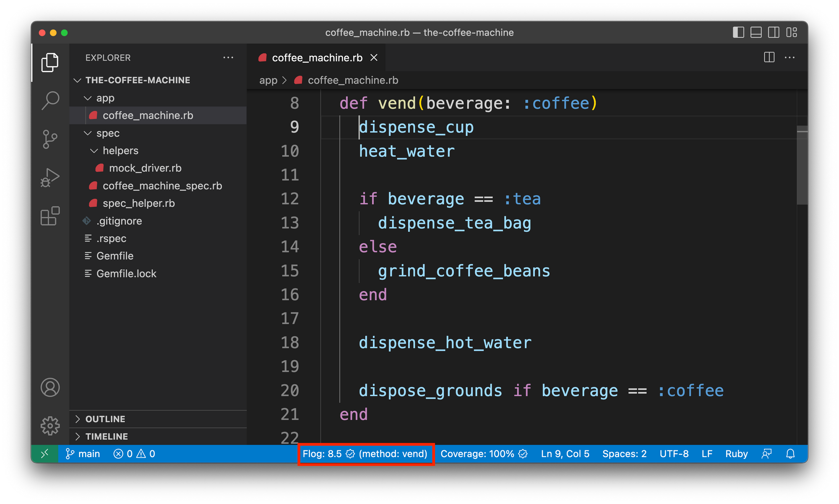Open mock_driver.rb in the file tree
Image resolution: width=839 pixels, height=504 pixels.
(x=145, y=168)
